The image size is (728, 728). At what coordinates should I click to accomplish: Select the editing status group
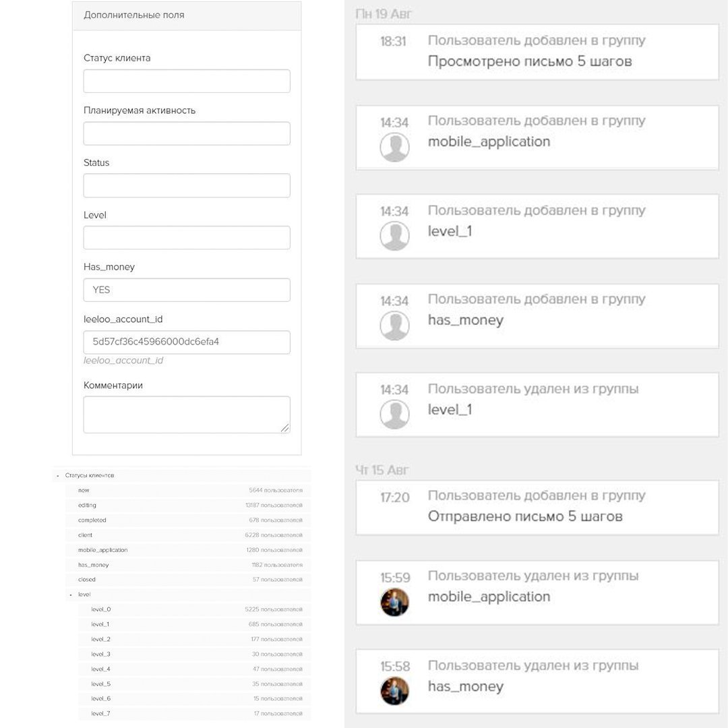point(88,506)
